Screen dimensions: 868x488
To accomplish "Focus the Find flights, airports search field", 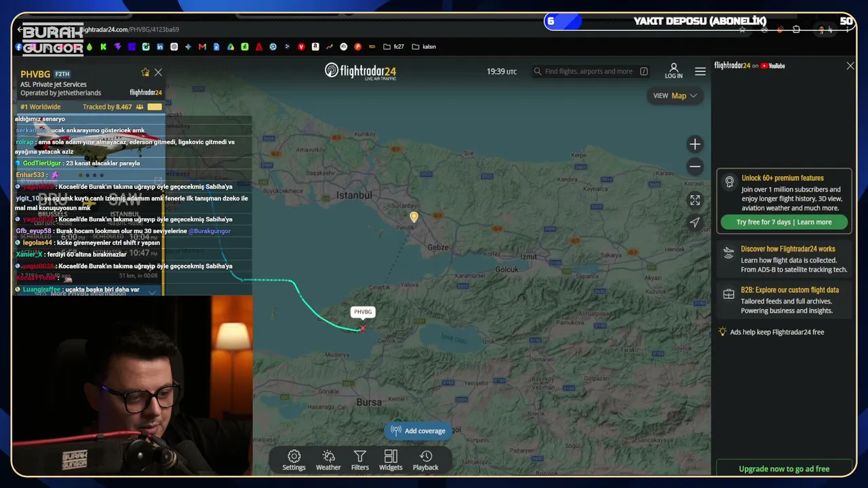I will coord(592,71).
